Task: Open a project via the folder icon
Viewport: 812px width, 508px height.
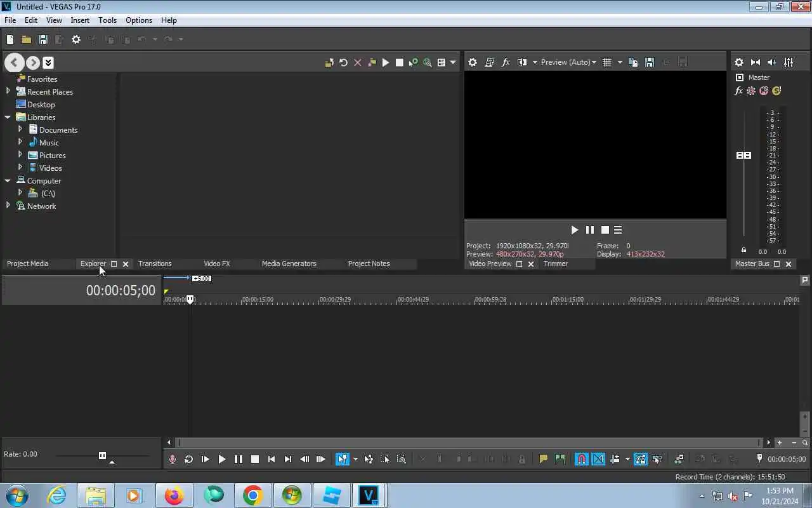Action: tap(27, 39)
